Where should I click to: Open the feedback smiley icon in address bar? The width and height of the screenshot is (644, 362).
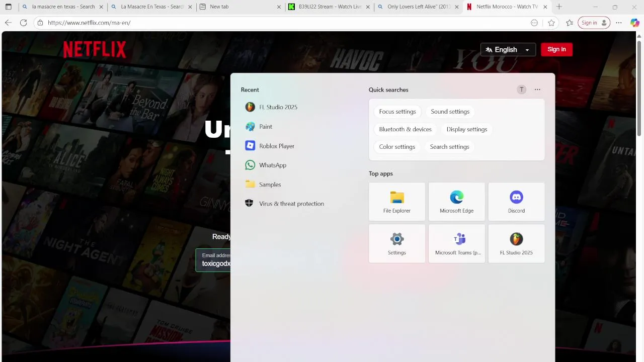534,23
